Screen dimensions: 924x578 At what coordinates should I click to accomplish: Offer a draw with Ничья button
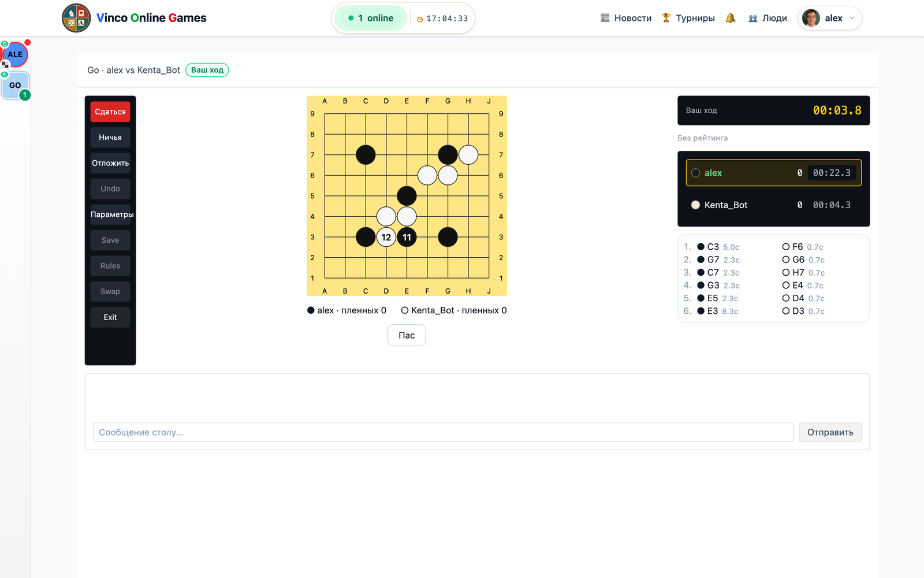[x=110, y=138]
